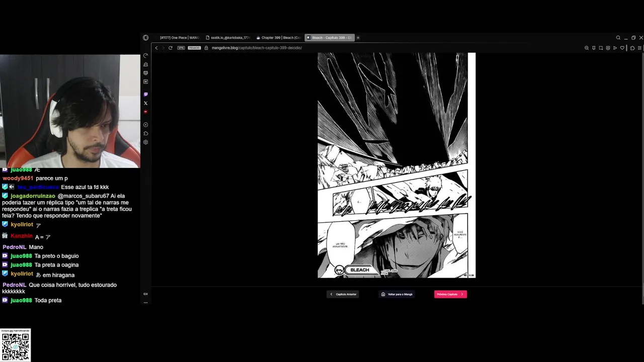Open Twitch panel in Opera sidebar
644x362 pixels.
(145, 95)
